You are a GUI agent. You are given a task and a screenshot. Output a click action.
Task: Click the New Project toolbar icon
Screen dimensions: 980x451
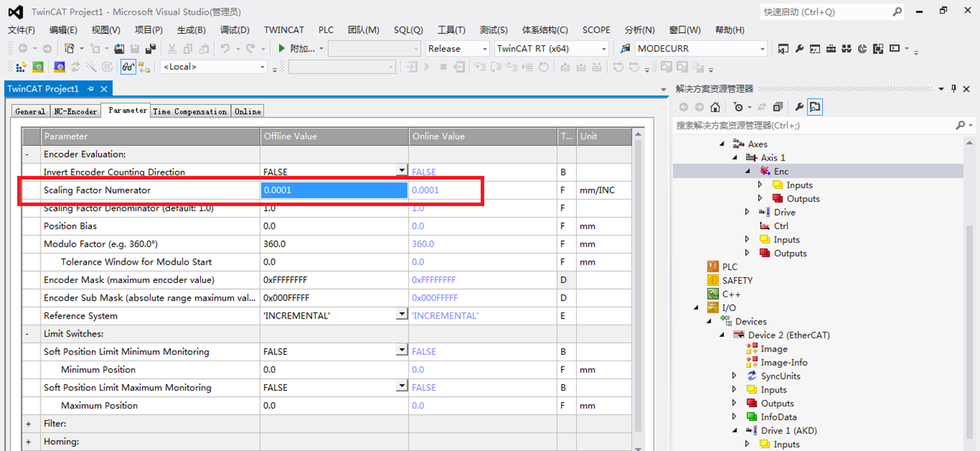pyautogui.click(x=70, y=49)
